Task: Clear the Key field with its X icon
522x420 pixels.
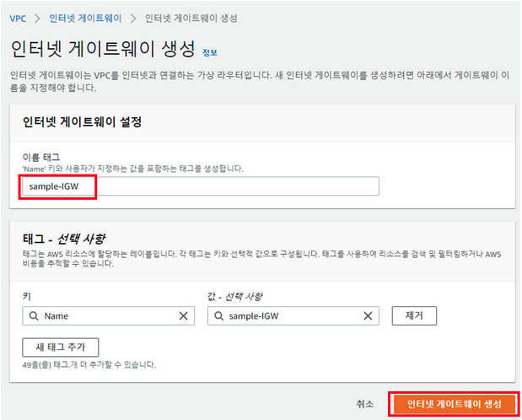Action: 184,316
